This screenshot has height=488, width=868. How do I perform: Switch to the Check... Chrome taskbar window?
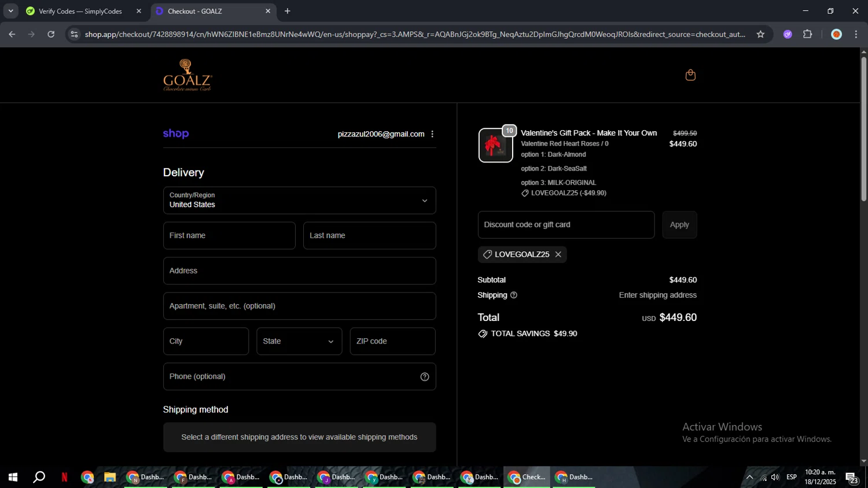coord(527,478)
